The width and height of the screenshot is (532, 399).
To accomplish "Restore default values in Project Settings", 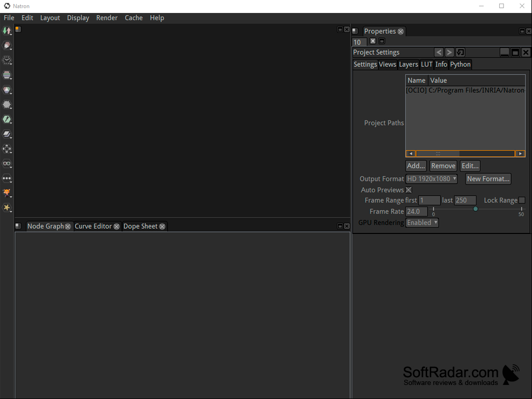I will [460, 52].
